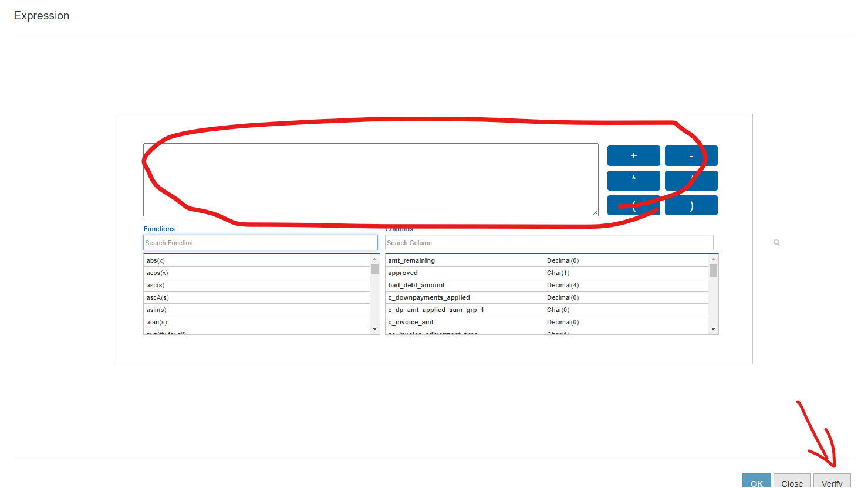Select the c_invoice_amt column
868x488 pixels.
tap(411, 322)
